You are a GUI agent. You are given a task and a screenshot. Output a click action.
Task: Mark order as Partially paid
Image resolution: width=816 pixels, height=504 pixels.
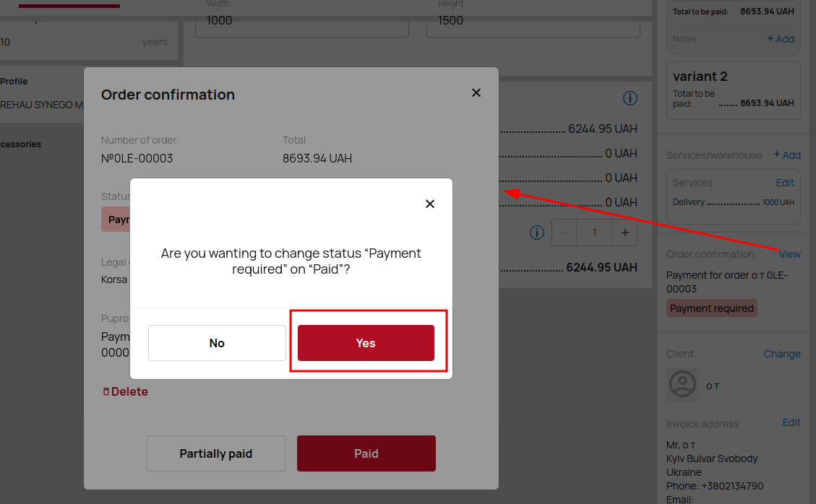click(x=216, y=453)
